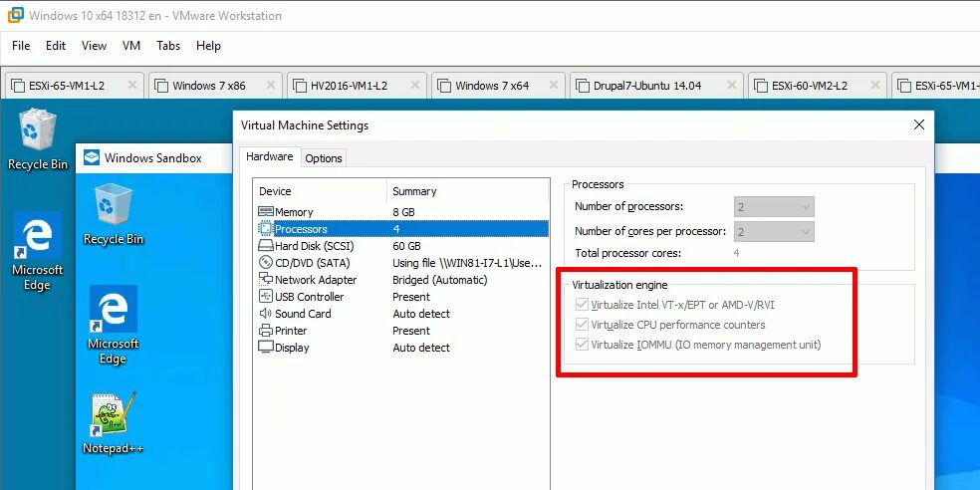980x490 pixels.
Task: Click the VMware Workstation title bar icon
Action: click(x=15, y=15)
